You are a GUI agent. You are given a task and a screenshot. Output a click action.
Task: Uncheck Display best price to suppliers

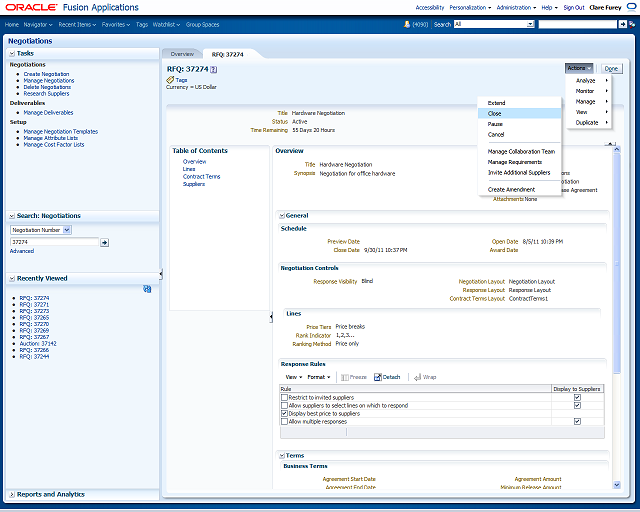pyautogui.click(x=284, y=414)
